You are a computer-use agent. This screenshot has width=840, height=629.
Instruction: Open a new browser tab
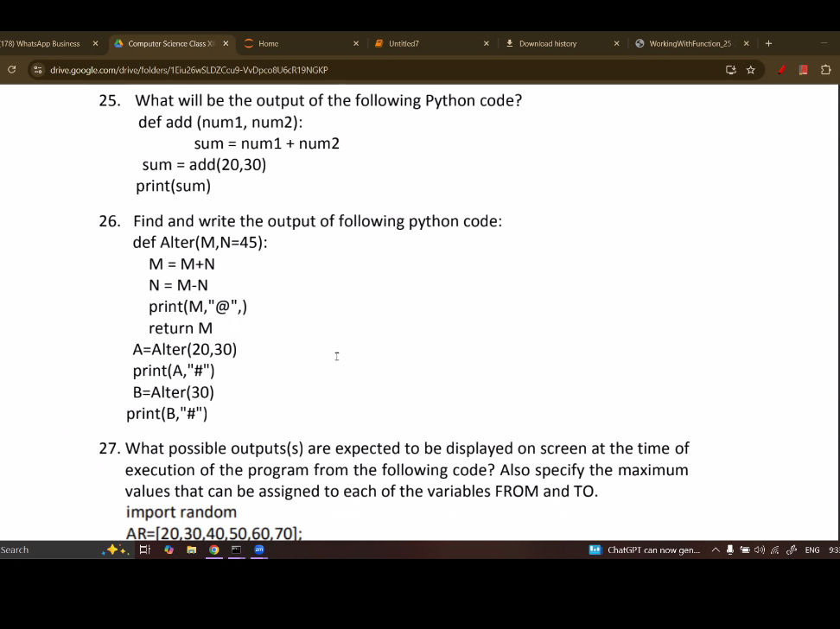[768, 43]
